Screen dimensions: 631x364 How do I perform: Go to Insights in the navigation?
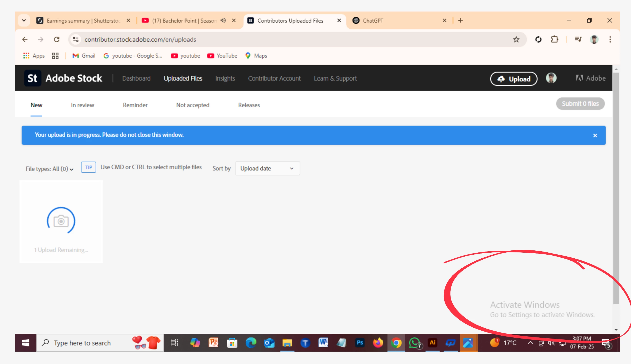click(225, 79)
